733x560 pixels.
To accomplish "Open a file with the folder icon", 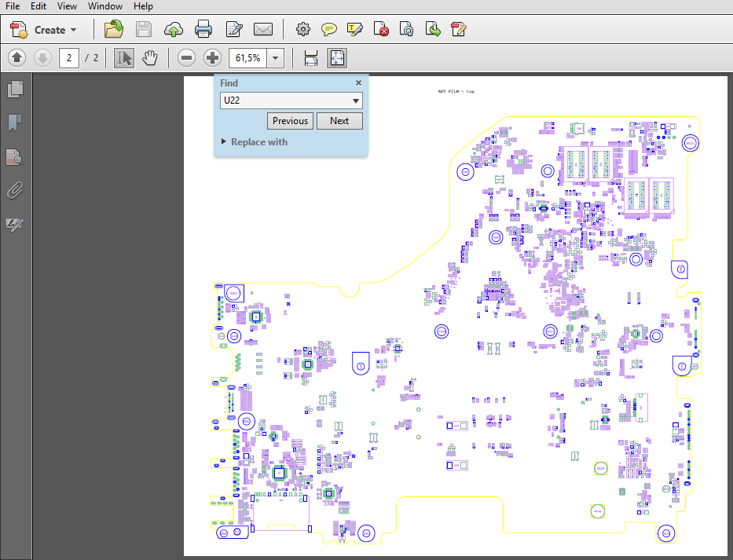I will pos(114,30).
